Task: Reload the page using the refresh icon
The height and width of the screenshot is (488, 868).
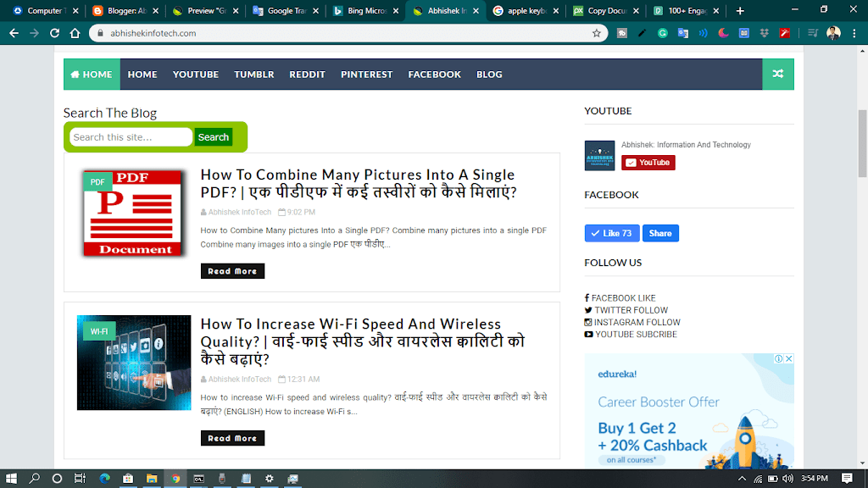Action: click(55, 33)
